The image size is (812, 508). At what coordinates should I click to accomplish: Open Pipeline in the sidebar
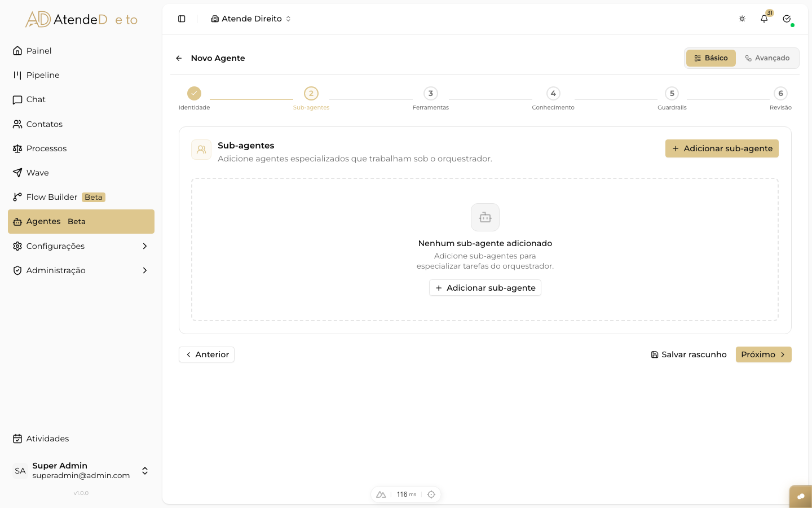(81, 75)
